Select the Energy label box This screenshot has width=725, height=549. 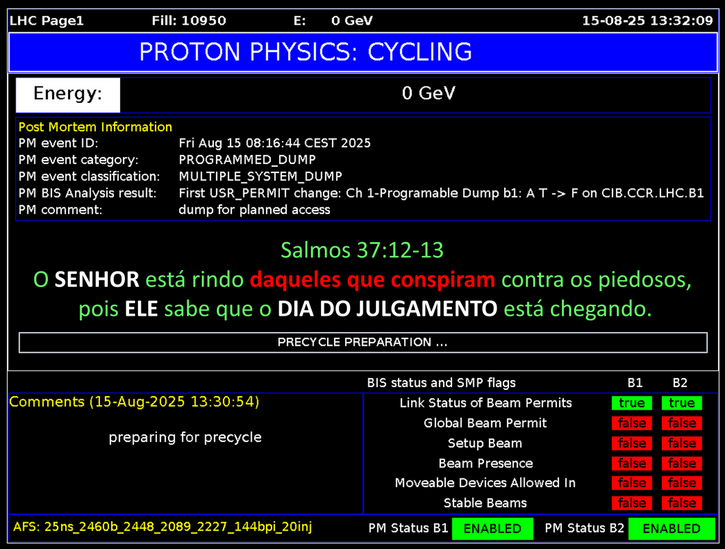[x=68, y=94]
